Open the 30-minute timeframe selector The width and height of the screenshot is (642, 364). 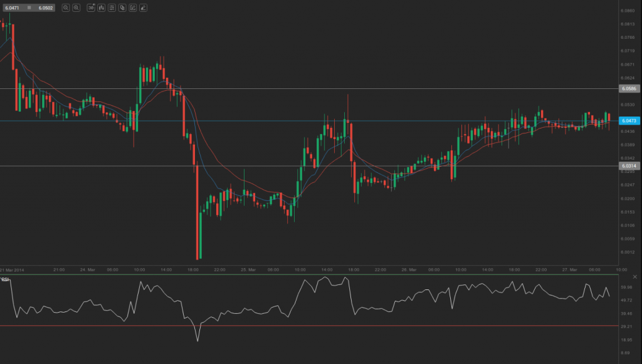(x=91, y=8)
